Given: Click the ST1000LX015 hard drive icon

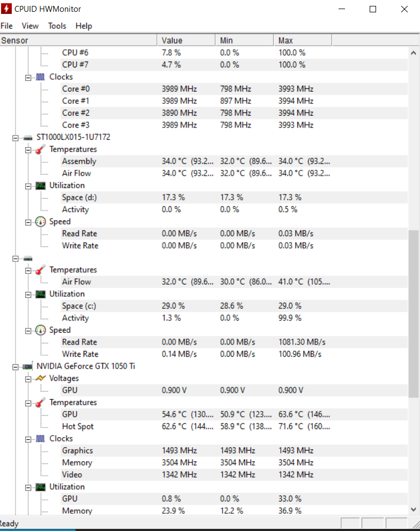Looking at the screenshot, I should coord(28,138).
